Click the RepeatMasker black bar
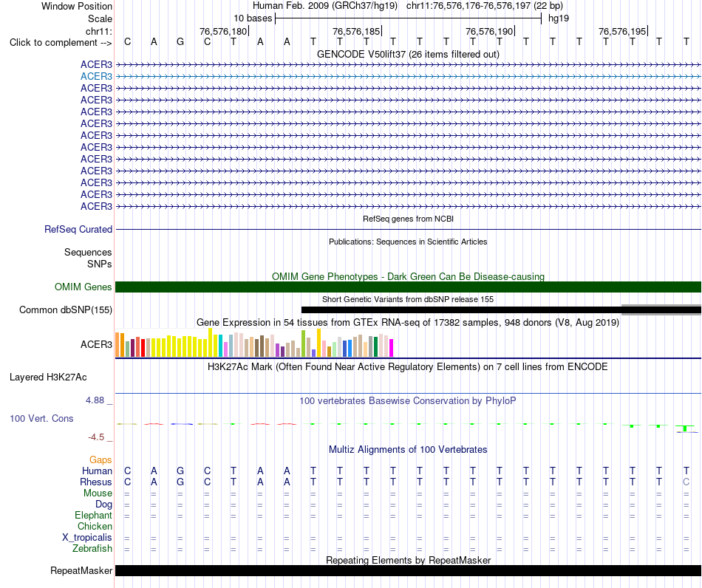This screenshot has height=588, width=702. (x=408, y=570)
